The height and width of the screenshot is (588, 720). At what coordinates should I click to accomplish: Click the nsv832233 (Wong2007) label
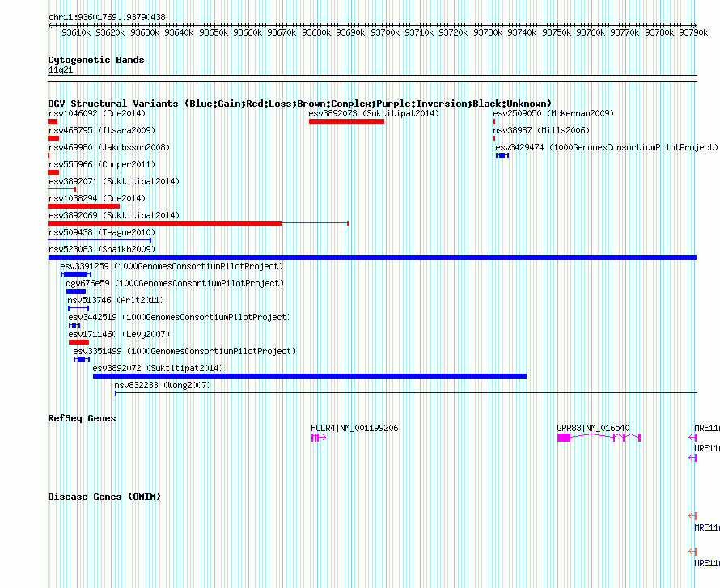point(163,385)
